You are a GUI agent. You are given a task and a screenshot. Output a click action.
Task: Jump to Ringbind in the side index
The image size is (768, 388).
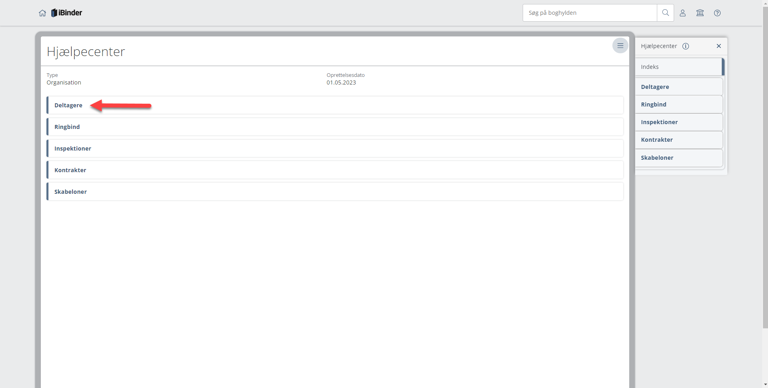point(679,104)
